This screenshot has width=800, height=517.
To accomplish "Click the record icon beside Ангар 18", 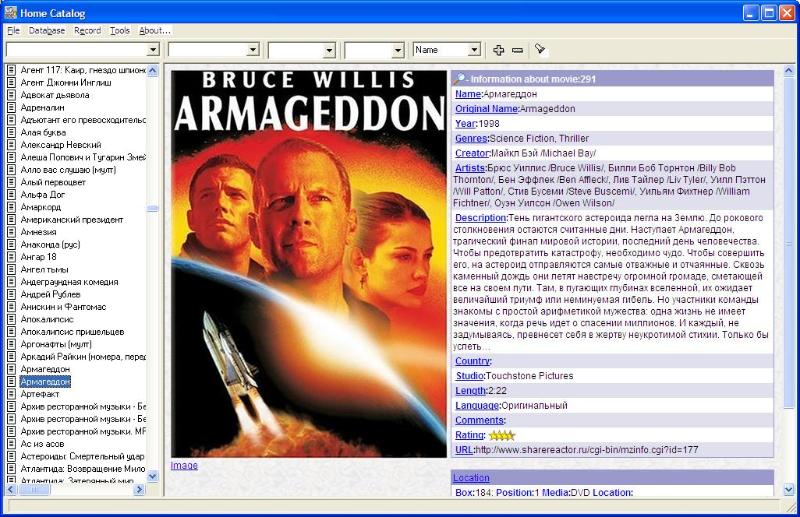I will point(11,257).
